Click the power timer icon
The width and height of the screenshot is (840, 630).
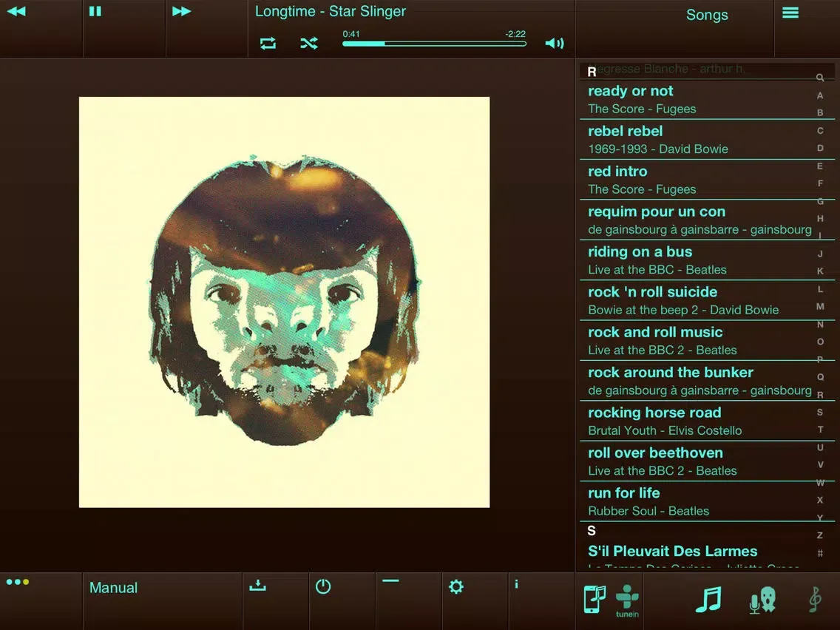[323, 586]
